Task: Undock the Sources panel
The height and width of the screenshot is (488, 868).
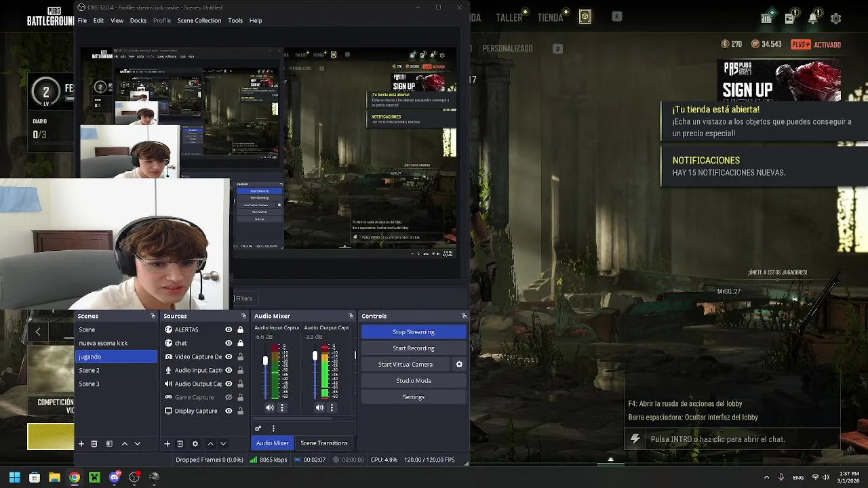Action: [x=243, y=316]
